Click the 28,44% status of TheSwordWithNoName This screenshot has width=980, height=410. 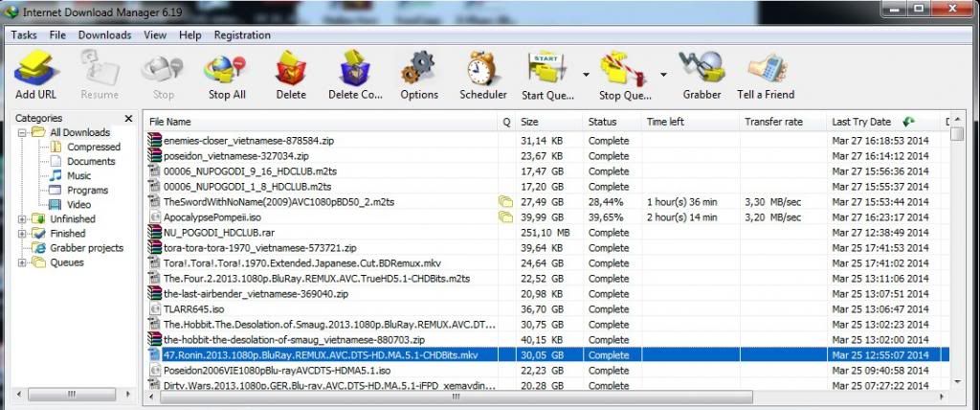coord(606,201)
